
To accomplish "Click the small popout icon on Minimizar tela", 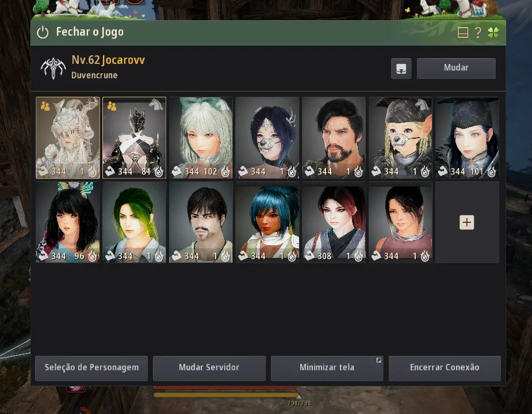I will coord(378,360).
